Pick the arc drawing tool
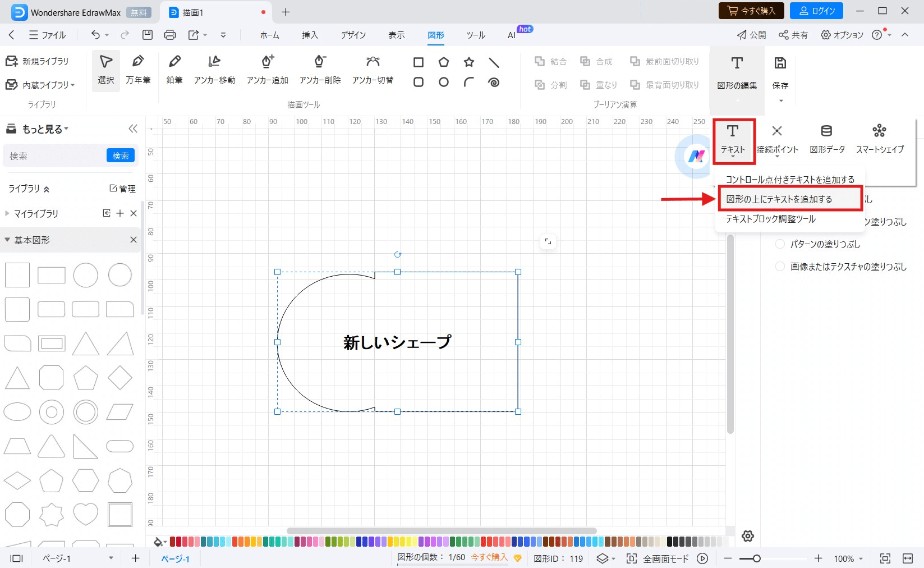The height and width of the screenshot is (568, 924). pyautogui.click(x=469, y=83)
